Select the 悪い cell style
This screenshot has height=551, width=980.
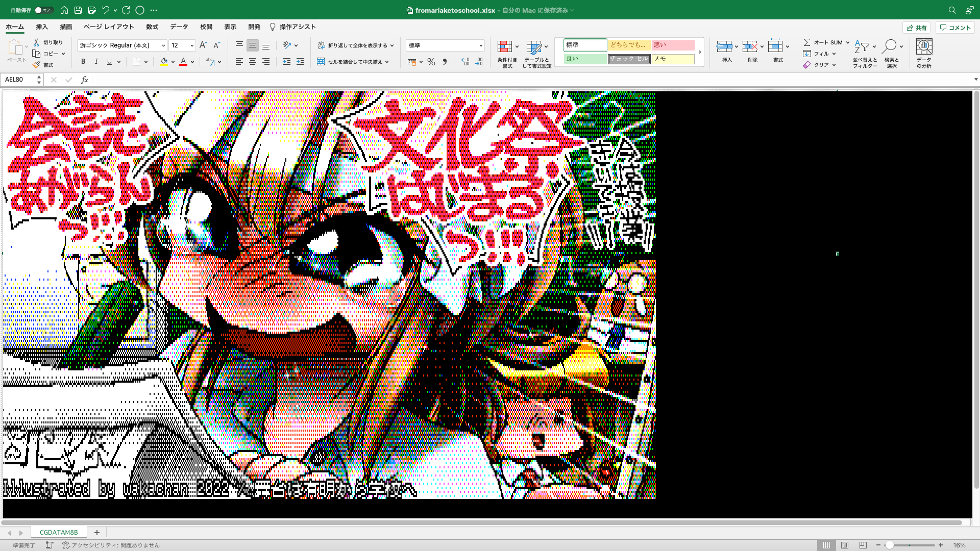pos(673,45)
